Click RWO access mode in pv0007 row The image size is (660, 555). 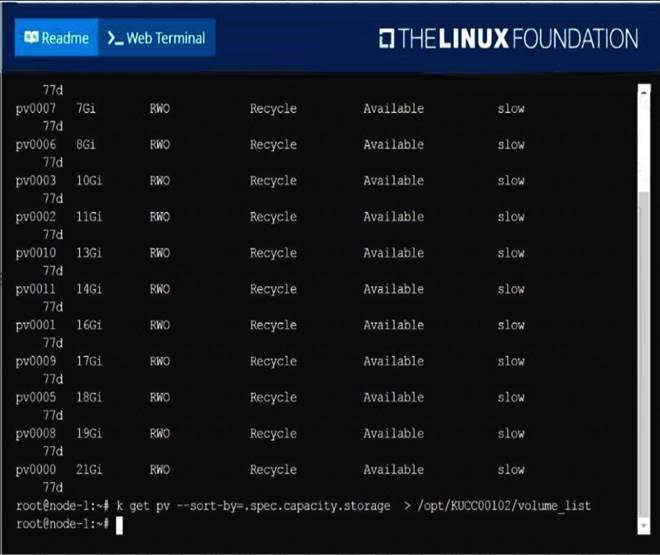pyautogui.click(x=160, y=109)
